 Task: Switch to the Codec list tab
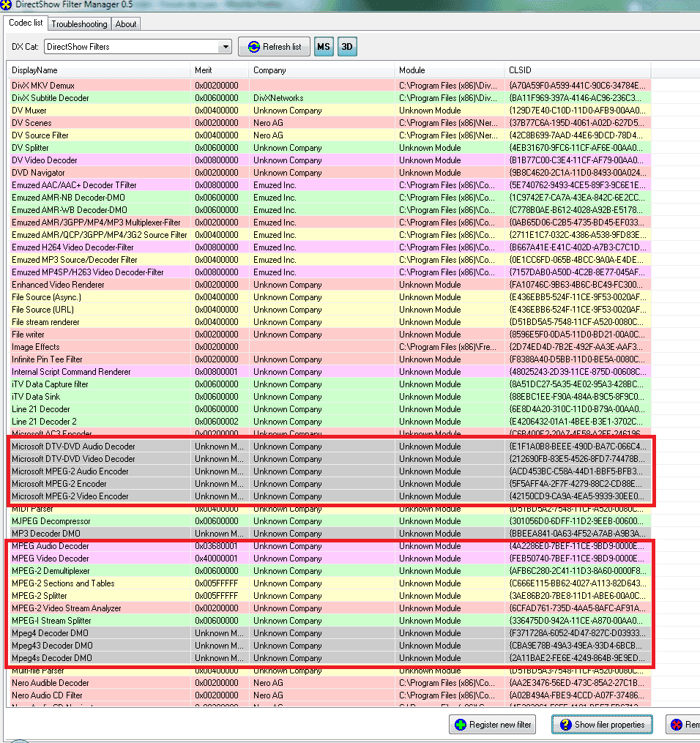point(26,23)
